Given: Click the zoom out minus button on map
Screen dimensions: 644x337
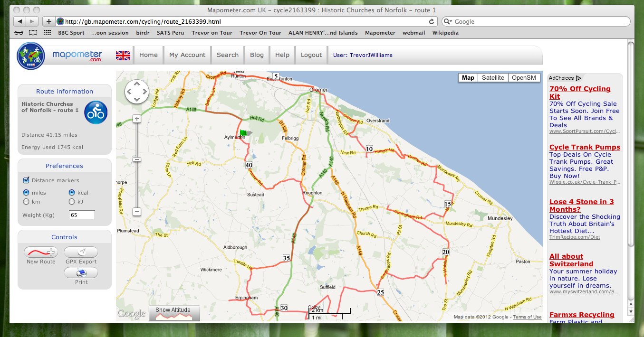Looking at the screenshot, I should [x=137, y=212].
